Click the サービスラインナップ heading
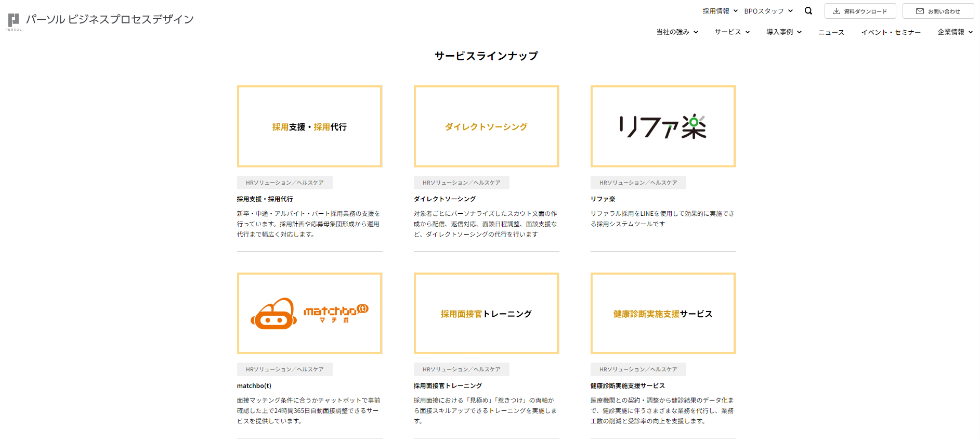The image size is (980, 439). [487, 56]
